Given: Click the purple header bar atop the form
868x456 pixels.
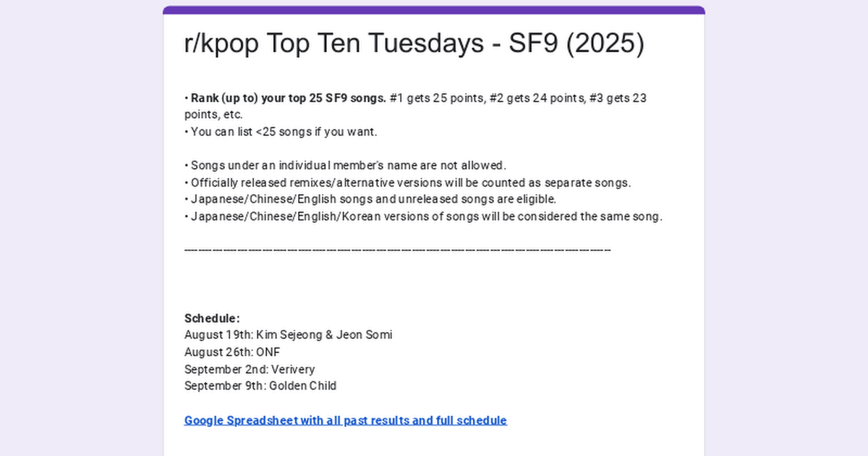Looking at the screenshot, I should (x=434, y=10).
